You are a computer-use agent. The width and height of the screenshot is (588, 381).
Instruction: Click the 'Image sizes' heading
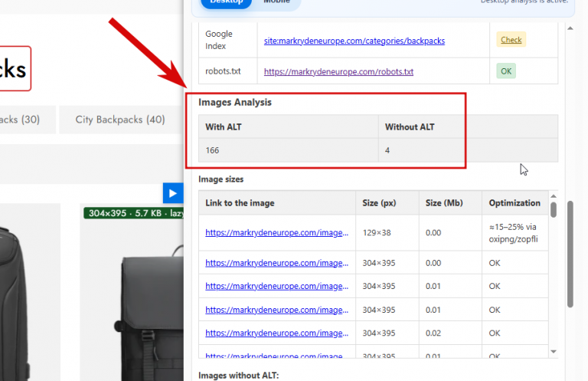point(220,179)
